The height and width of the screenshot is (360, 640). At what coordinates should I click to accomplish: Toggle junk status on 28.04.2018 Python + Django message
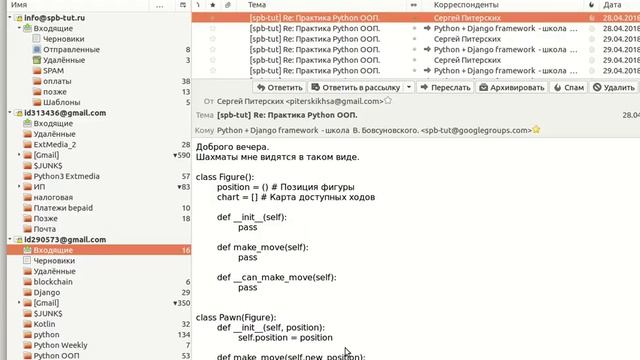592,29
